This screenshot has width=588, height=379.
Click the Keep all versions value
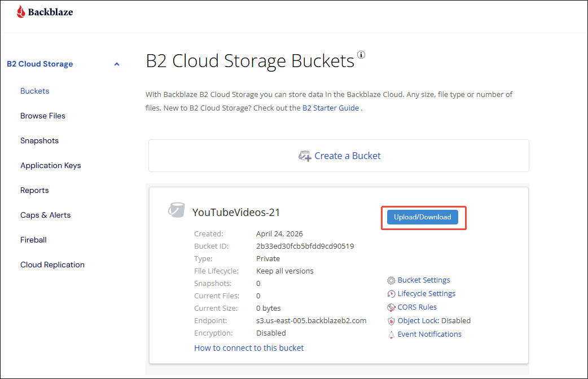pos(284,271)
